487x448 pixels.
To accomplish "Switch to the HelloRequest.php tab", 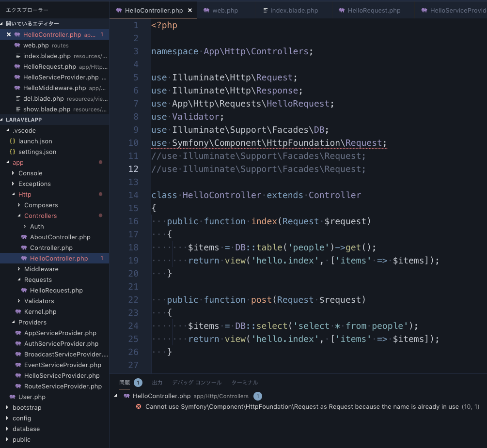I will click(x=373, y=10).
